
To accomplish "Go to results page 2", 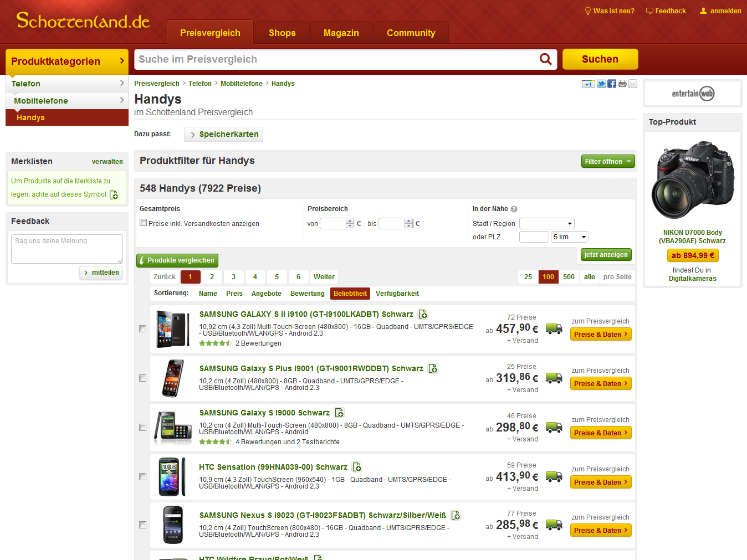I will 212,277.
